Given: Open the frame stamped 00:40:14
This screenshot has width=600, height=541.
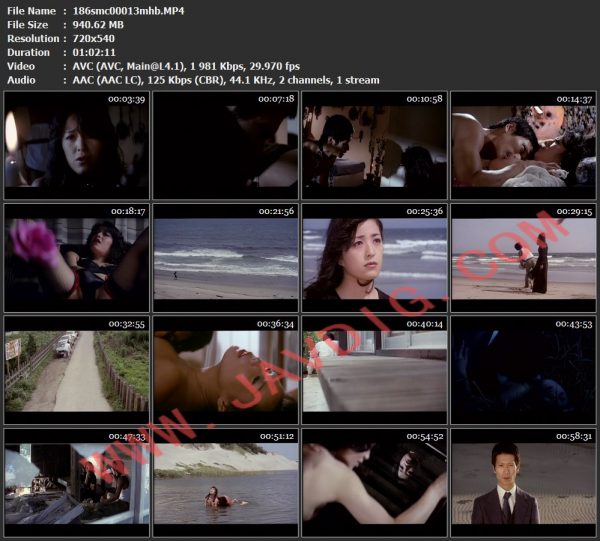Looking at the screenshot, I should 375,370.
